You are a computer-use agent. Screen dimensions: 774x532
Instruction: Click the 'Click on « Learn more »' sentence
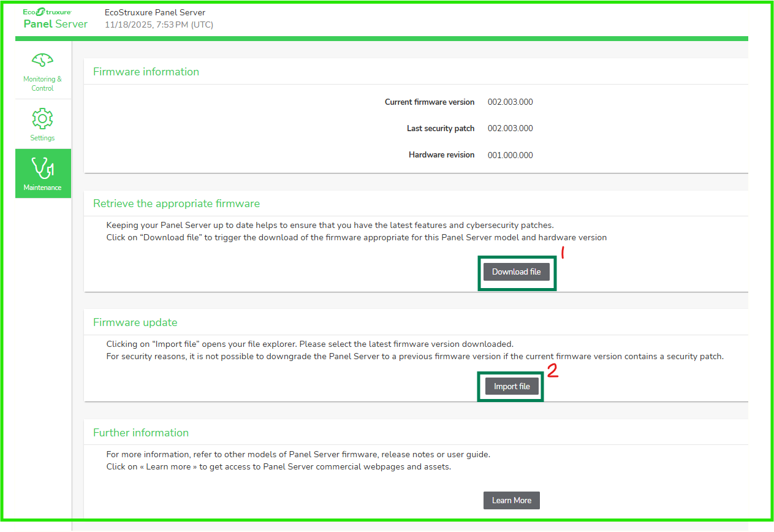click(x=278, y=467)
